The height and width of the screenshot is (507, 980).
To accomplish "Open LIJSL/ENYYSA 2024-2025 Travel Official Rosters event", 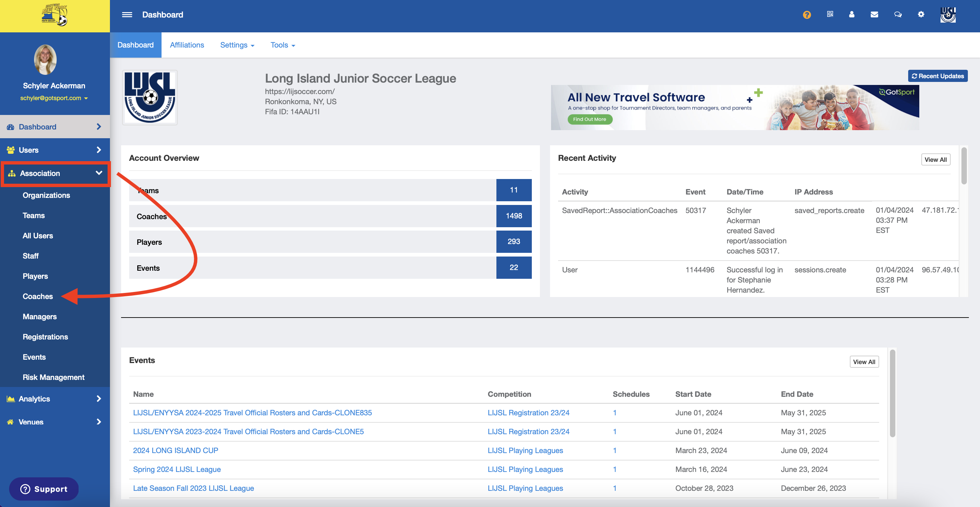I will tap(252, 412).
